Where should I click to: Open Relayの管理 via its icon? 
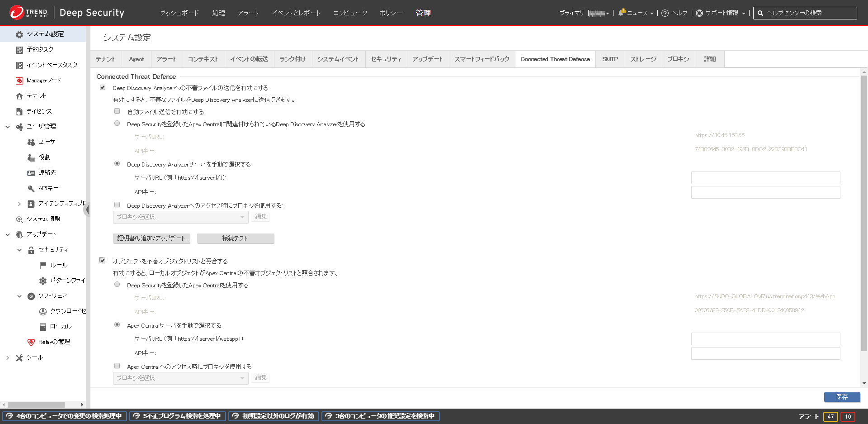(x=31, y=342)
